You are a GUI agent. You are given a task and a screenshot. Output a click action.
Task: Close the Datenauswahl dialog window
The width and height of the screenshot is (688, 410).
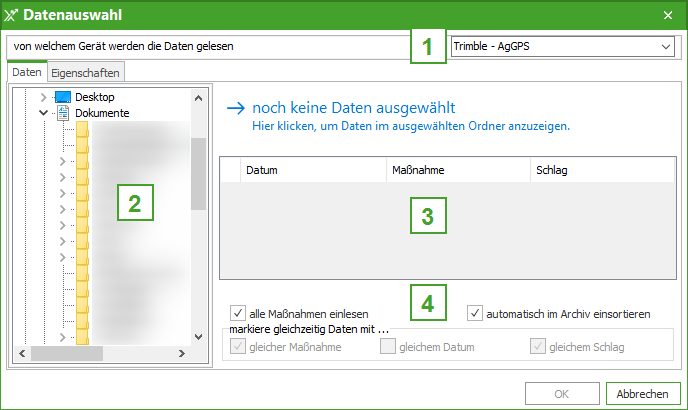[x=668, y=15]
